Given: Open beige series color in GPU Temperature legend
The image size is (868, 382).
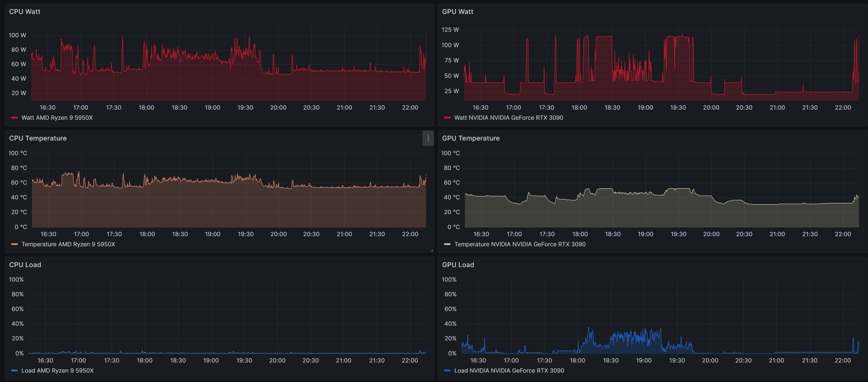Looking at the screenshot, I should point(447,244).
